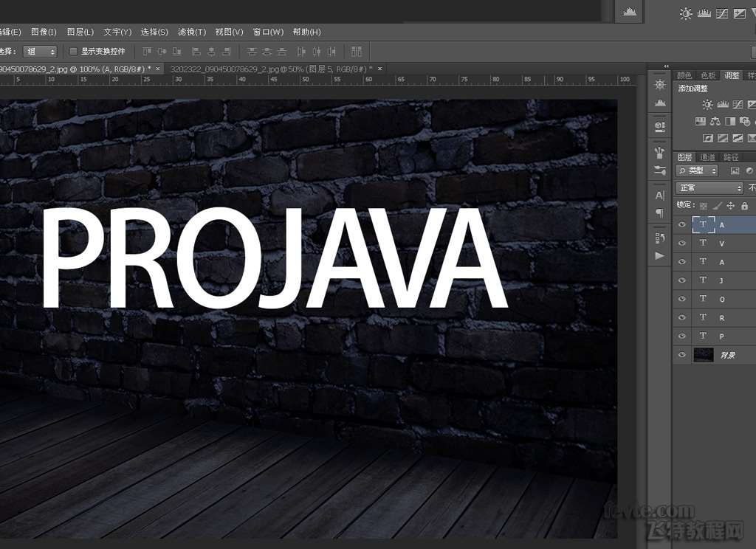Filter layers by pixel layers icon
Screen dimensions: 756x549
[735, 170]
